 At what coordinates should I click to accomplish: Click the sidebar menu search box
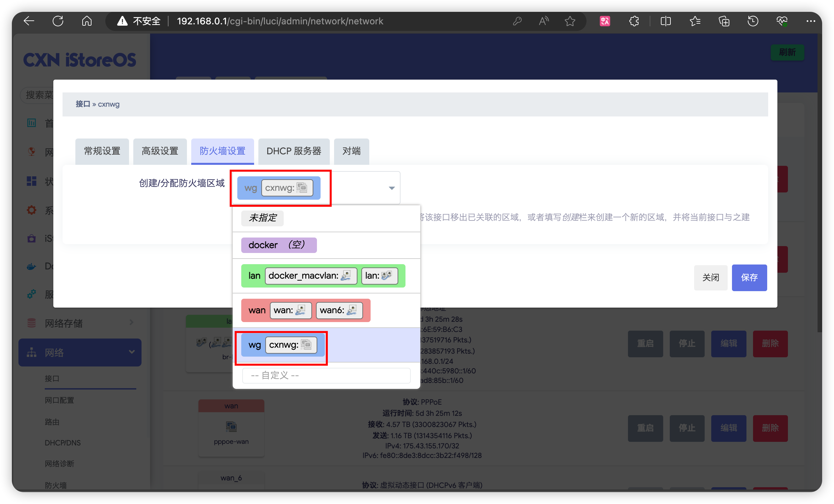tap(37, 95)
